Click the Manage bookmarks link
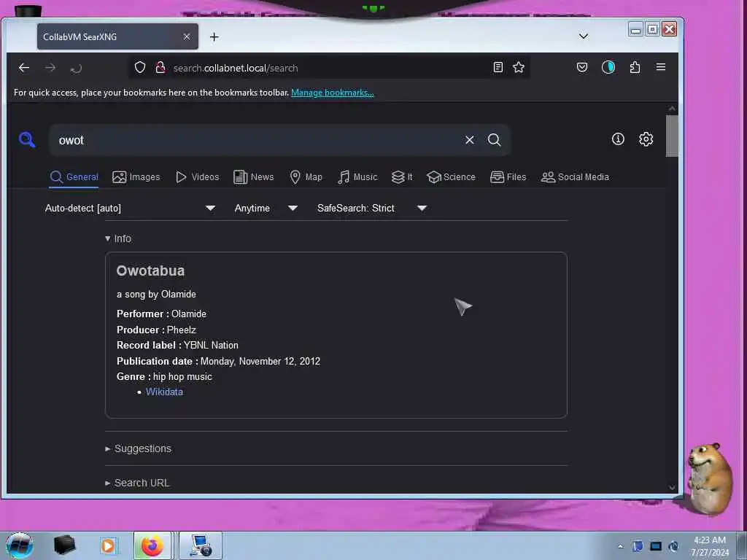Viewport: 747px width, 560px height. (333, 93)
